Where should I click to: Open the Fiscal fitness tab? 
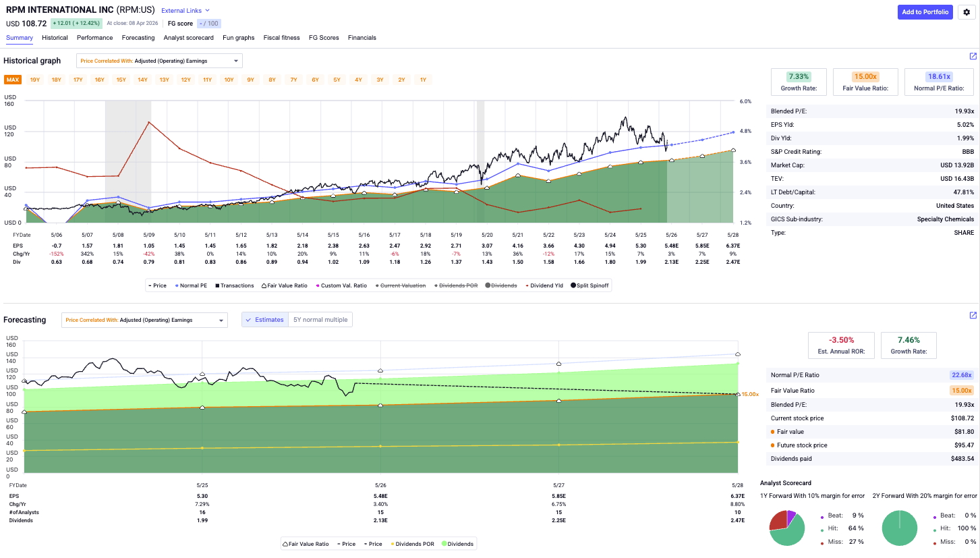click(x=282, y=38)
